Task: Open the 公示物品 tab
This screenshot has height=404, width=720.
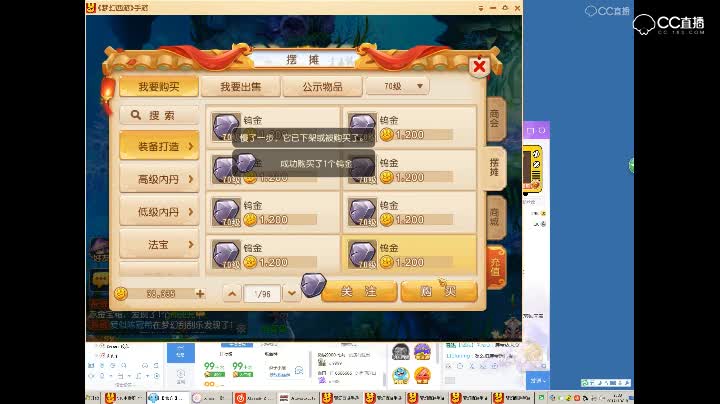Action: (x=322, y=87)
